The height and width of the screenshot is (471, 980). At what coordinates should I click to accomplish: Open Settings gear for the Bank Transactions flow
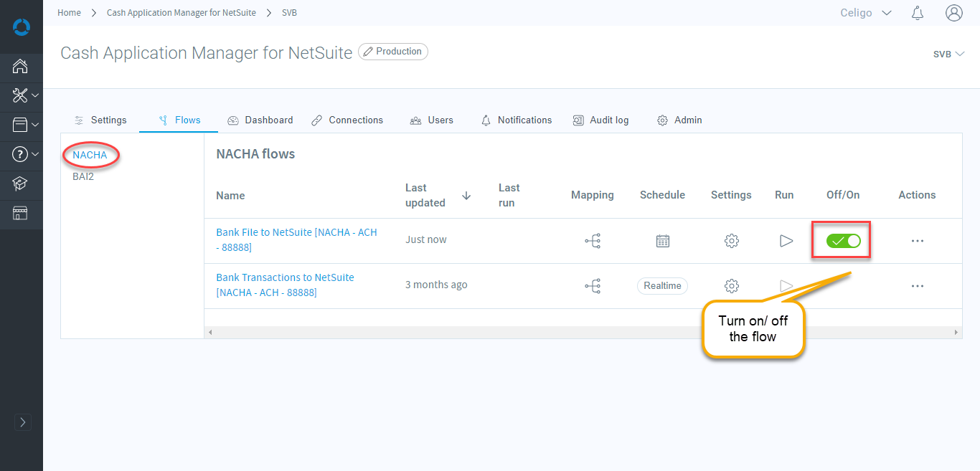point(731,286)
